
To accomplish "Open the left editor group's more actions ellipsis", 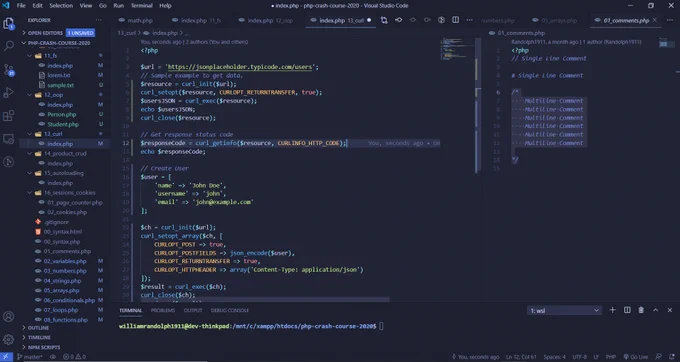I will (470, 20).
